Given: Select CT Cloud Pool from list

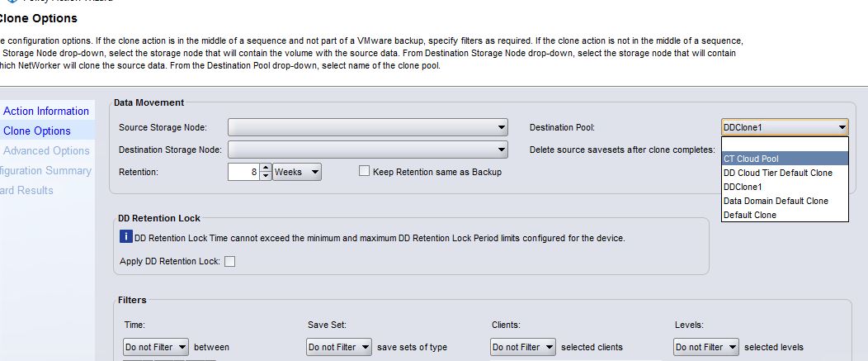Looking at the screenshot, I should [x=784, y=159].
